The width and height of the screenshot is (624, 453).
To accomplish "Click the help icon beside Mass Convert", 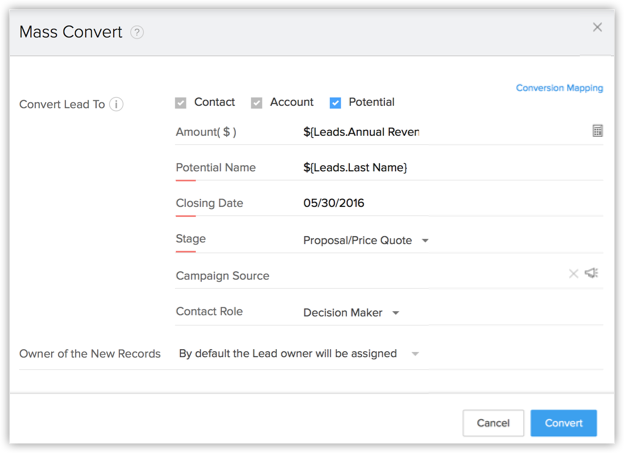I will coord(137,32).
